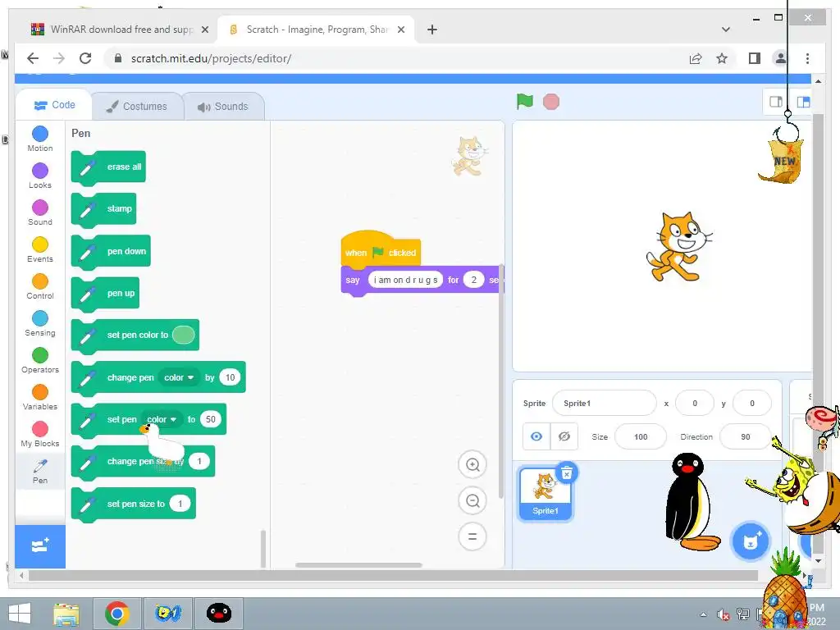Open the Add Extension button

point(40,546)
